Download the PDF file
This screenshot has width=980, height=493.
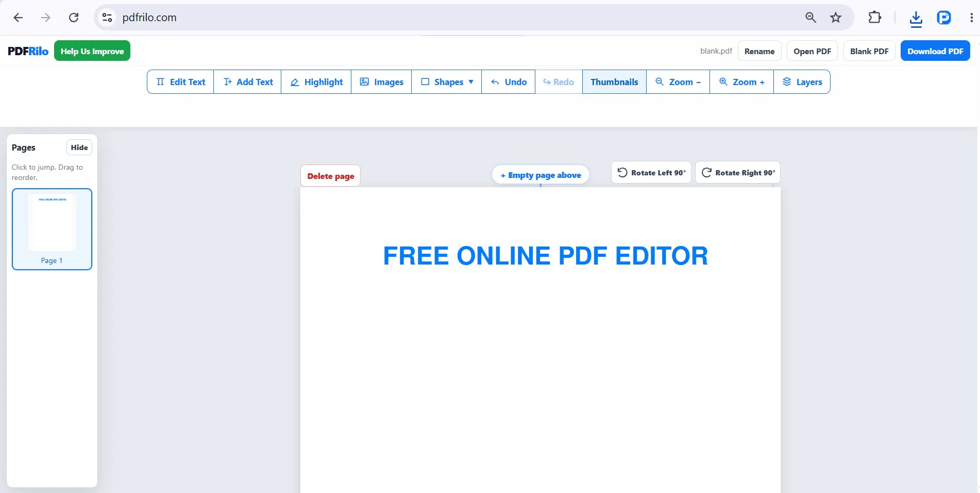click(x=935, y=51)
